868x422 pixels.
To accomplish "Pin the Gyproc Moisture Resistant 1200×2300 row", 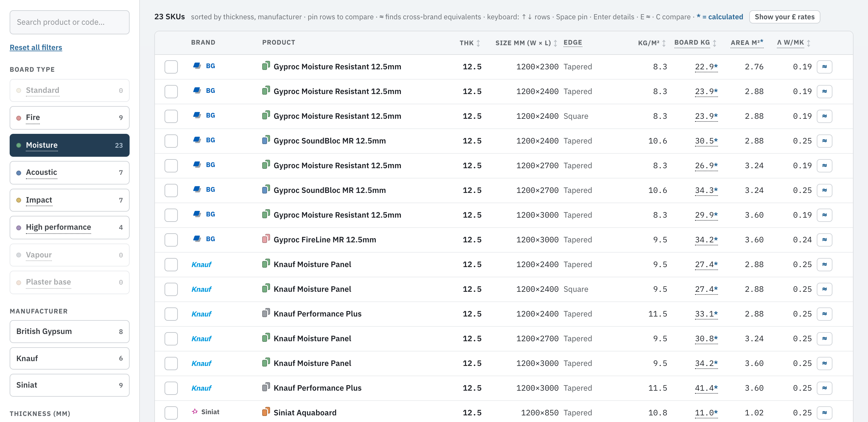I will [171, 67].
